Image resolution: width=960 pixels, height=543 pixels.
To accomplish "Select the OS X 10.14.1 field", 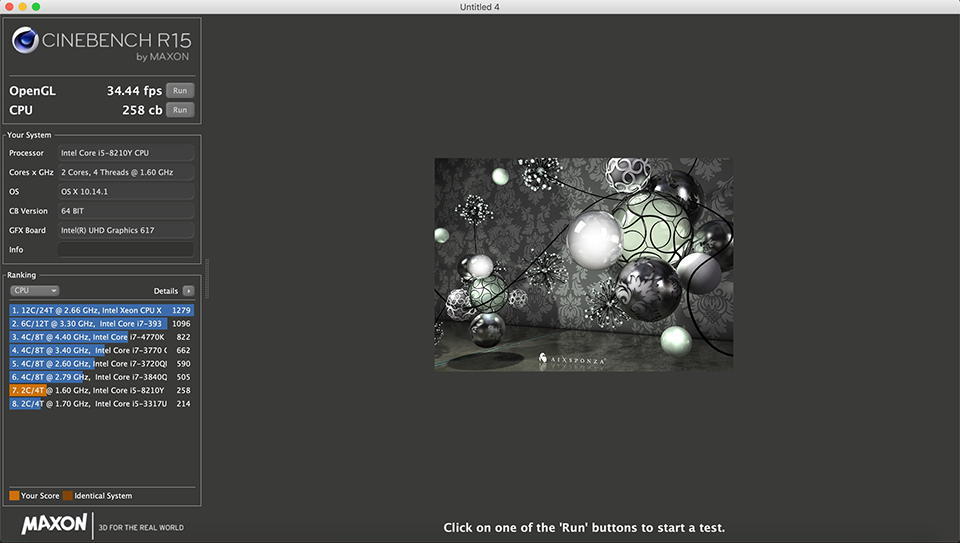I will (x=126, y=192).
